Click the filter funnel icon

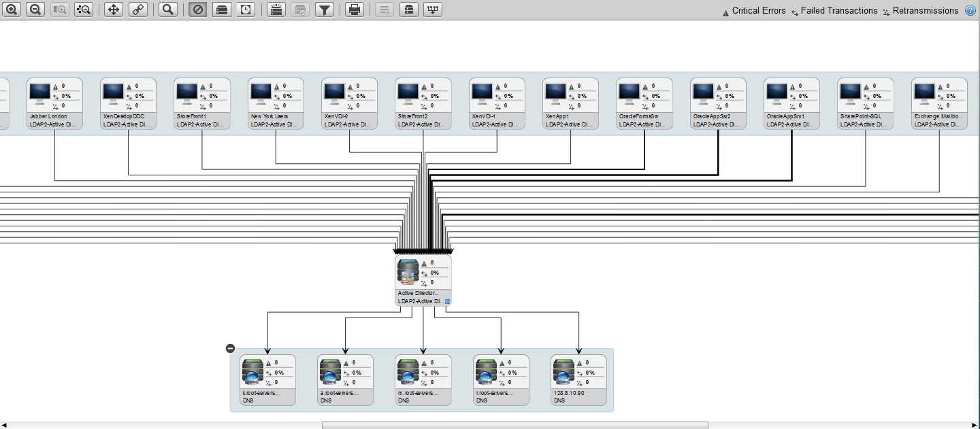click(325, 10)
